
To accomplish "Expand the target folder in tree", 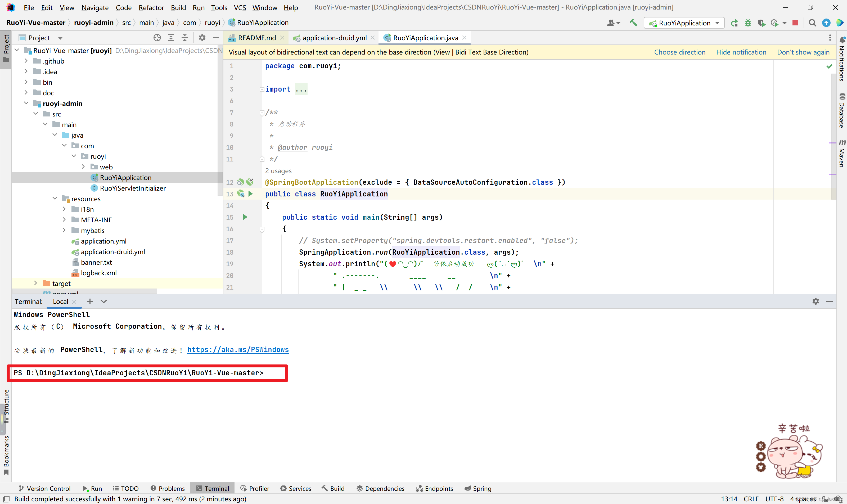I will coord(35,283).
